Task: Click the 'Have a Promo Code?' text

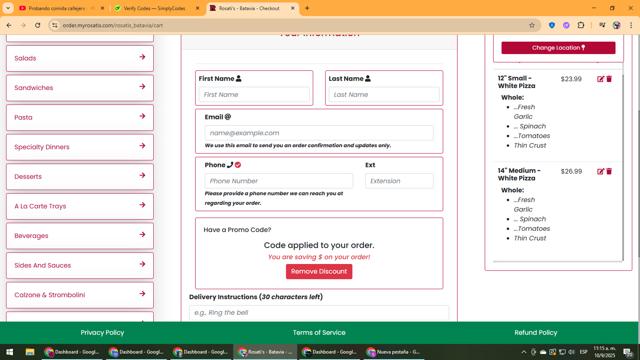Action: pos(237,230)
